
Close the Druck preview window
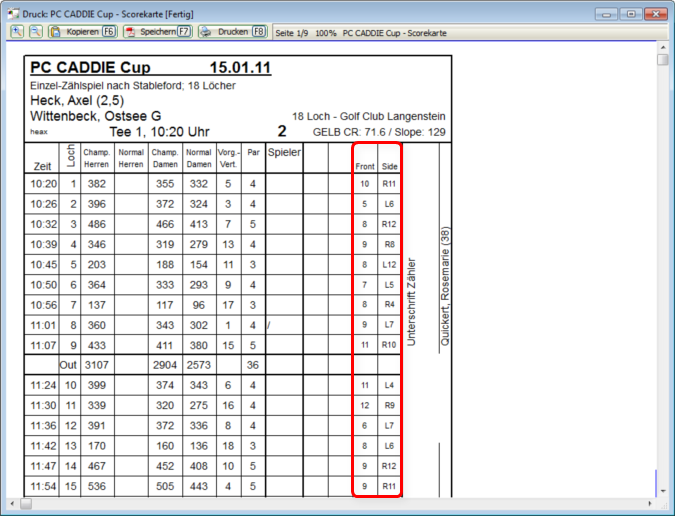tap(656, 13)
